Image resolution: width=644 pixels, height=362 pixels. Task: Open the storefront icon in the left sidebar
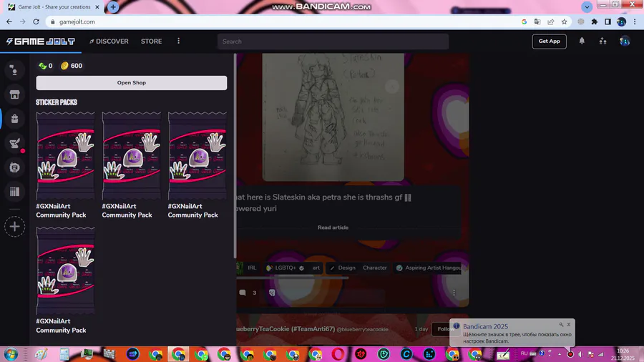click(14, 94)
